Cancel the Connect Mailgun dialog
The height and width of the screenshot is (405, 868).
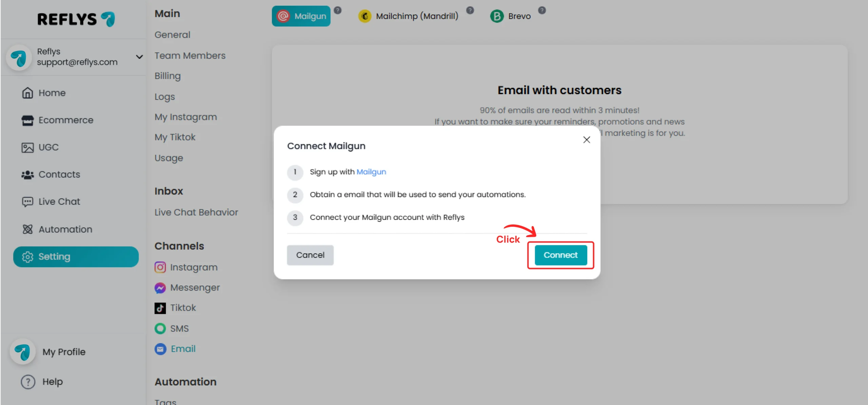[310, 255]
